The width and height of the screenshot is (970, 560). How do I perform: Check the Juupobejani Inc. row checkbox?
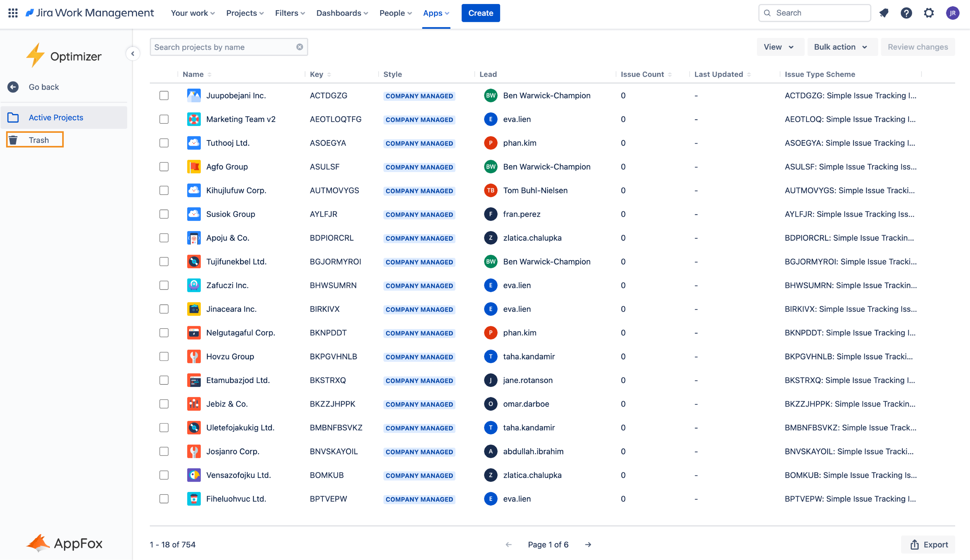point(164,95)
